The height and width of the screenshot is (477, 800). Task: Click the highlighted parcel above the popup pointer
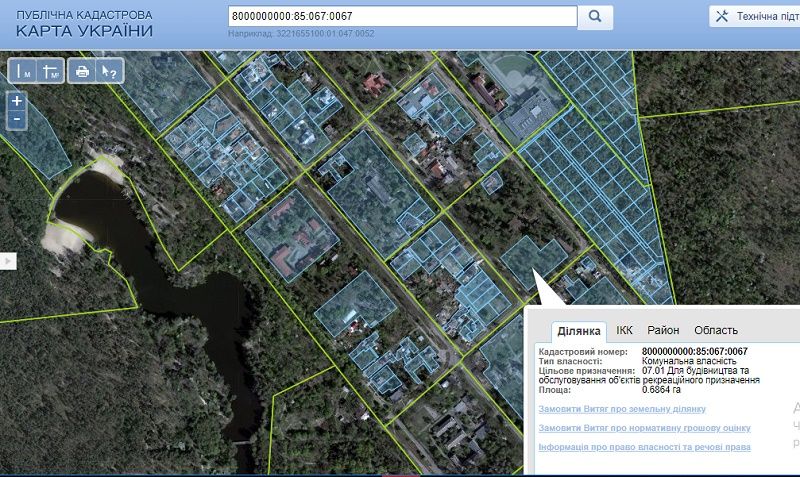coord(533,260)
